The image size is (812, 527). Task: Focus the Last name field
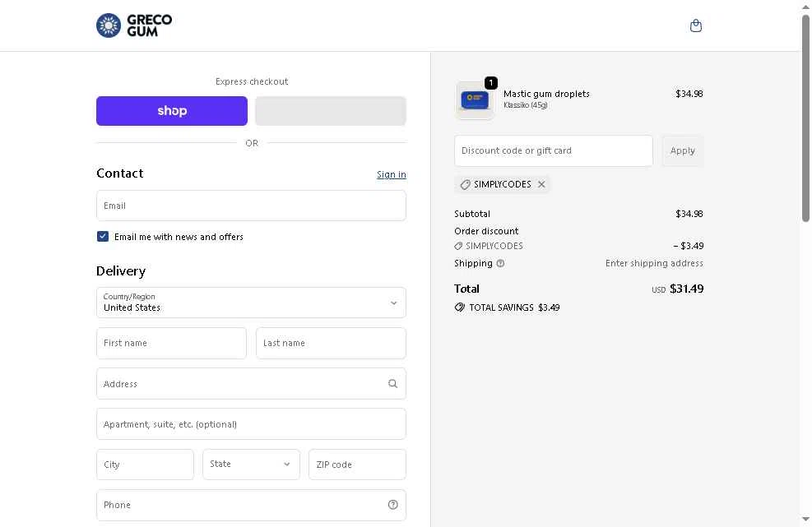[331, 343]
